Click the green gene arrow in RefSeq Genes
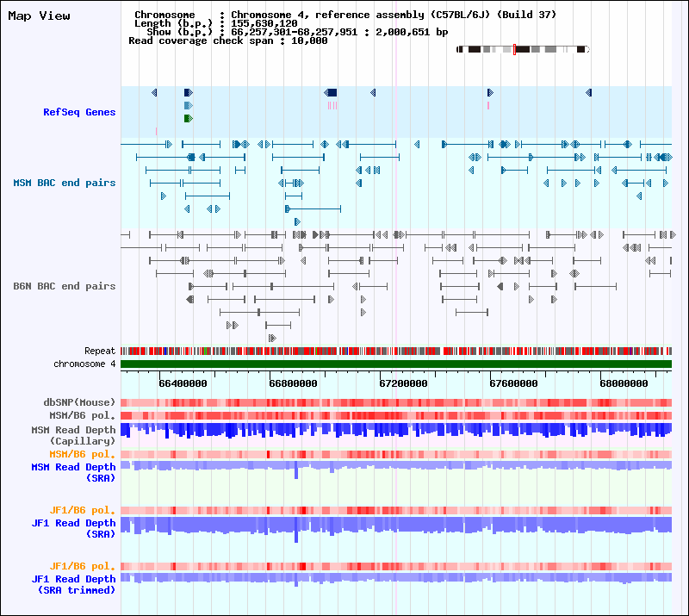 coord(189,118)
